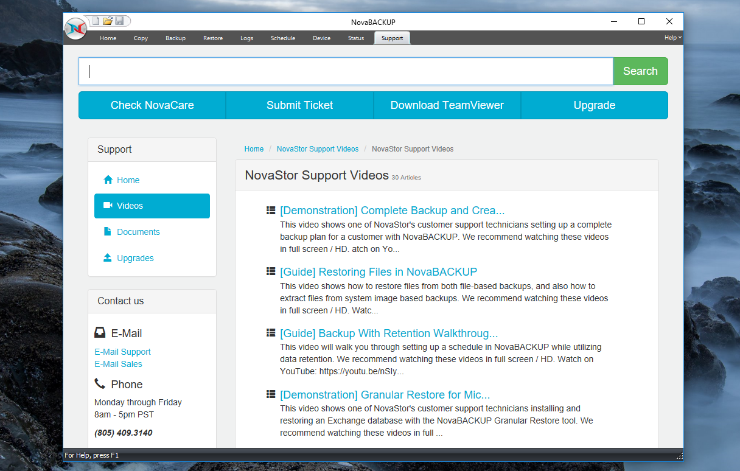Click the upload icon beside Upgrades
740x471 pixels.
tap(108, 258)
